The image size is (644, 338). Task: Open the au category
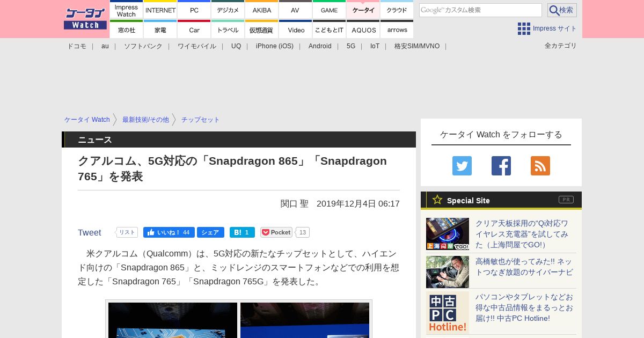pyautogui.click(x=105, y=46)
